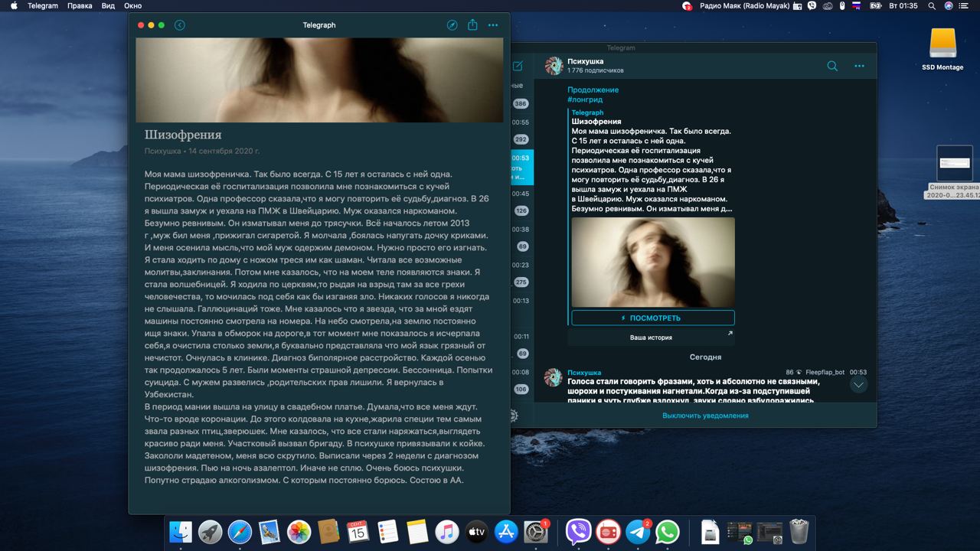Open the clock showing Вт 01:35
Screen dimensions: 980x551
tap(903, 5)
